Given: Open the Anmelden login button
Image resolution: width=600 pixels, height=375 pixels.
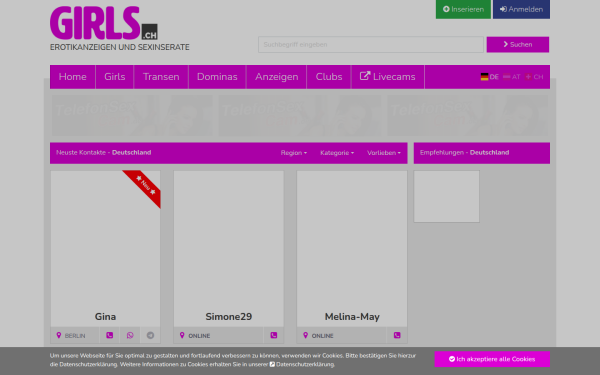Looking at the screenshot, I should (521, 9).
